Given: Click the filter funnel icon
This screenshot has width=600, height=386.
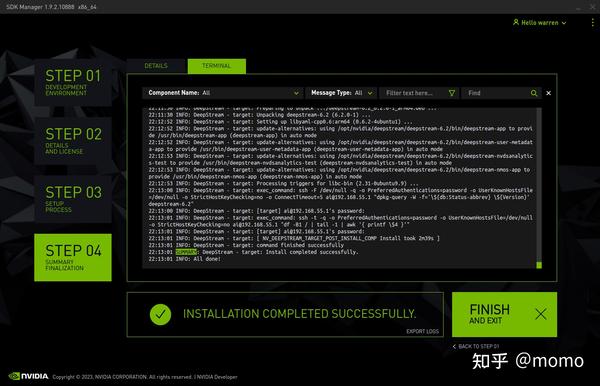Looking at the screenshot, I should pyautogui.click(x=452, y=93).
